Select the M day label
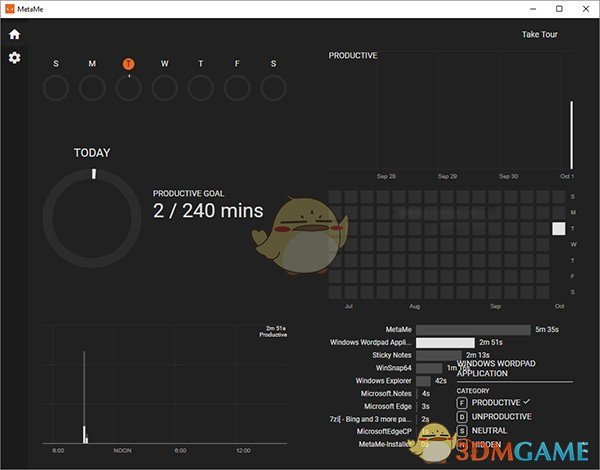 point(92,64)
